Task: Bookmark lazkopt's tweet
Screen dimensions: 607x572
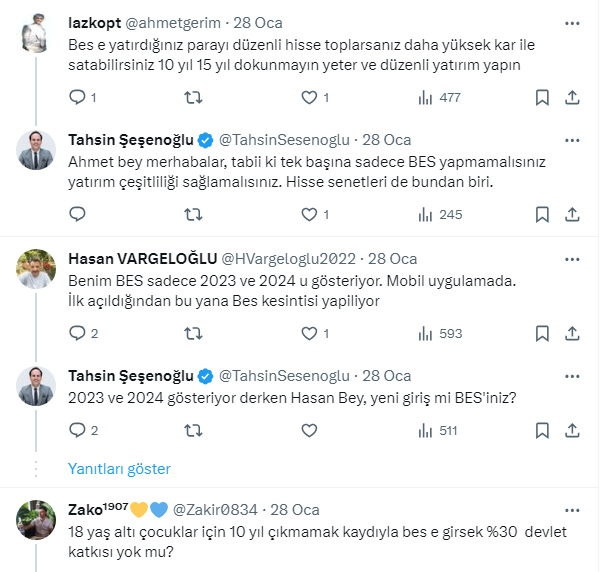Action: point(542,98)
